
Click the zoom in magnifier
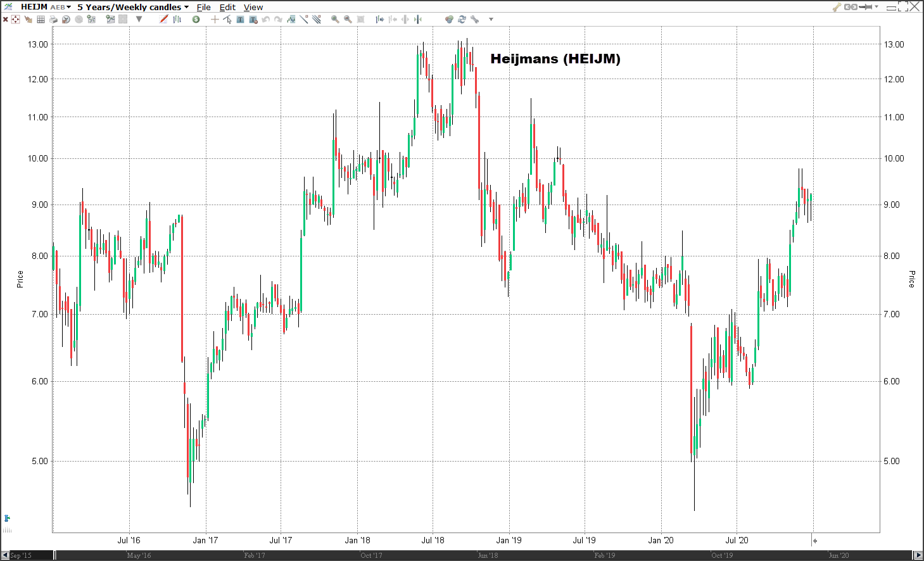coord(335,20)
